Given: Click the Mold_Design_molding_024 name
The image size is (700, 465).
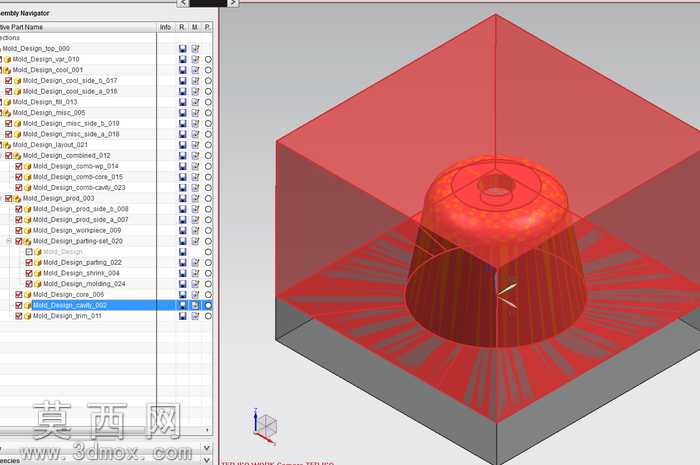Looking at the screenshot, I should pos(84,284).
